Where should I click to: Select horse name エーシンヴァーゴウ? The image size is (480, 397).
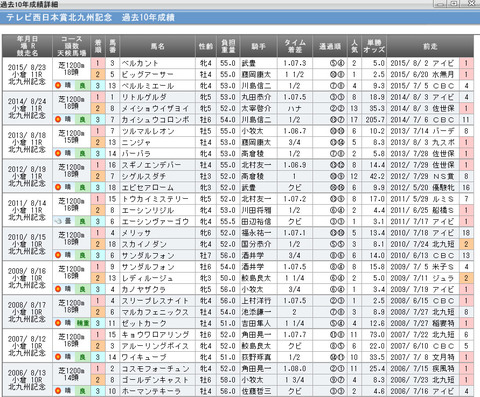pos(155,222)
